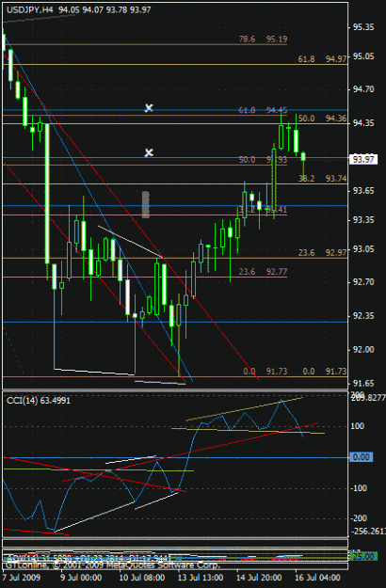
Task: Click the 14 Jul 20:00 time label
Action: (259, 577)
